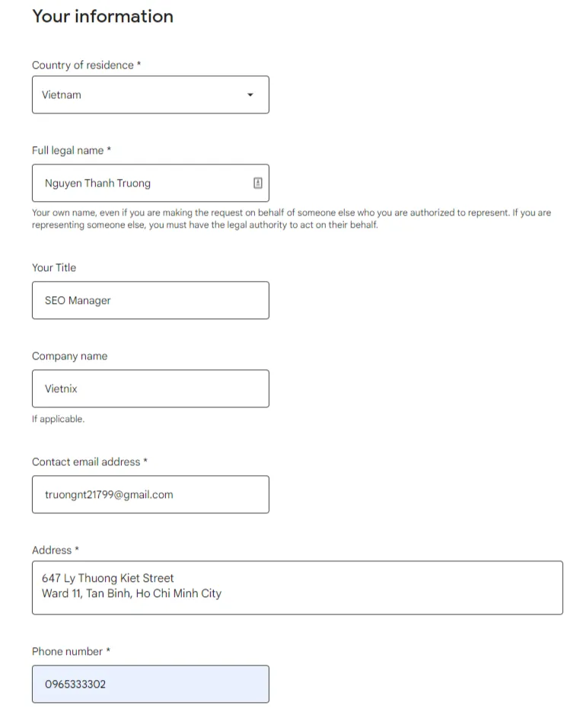The height and width of the screenshot is (728, 580).
Task: Click the Company name field showing Vietnix
Action: click(151, 388)
